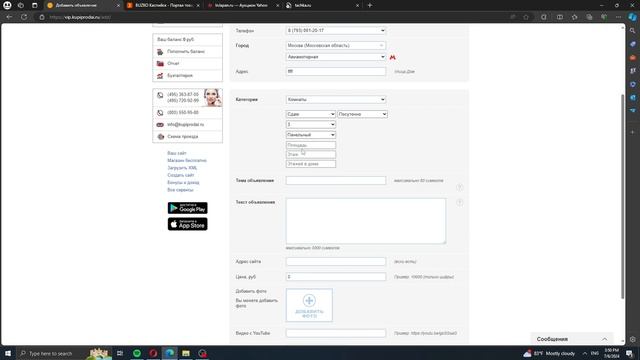Click the Текст объявления text area
Screen dimensions: 640x360
[366, 221]
